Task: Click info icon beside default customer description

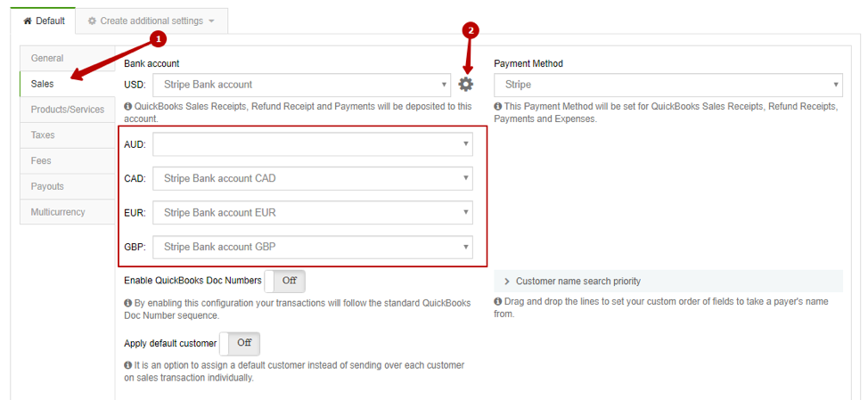Action: pos(127,365)
